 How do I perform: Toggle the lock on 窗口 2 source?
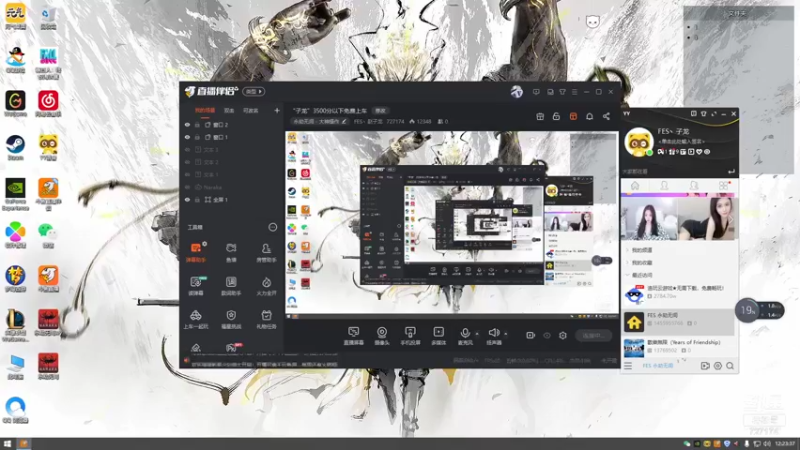click(197, 124)
